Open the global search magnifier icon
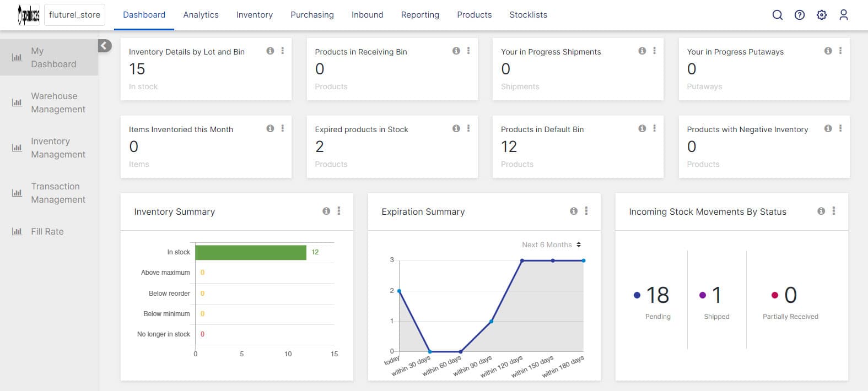Screen dimensions: 868x391 [x=777, y=15]
